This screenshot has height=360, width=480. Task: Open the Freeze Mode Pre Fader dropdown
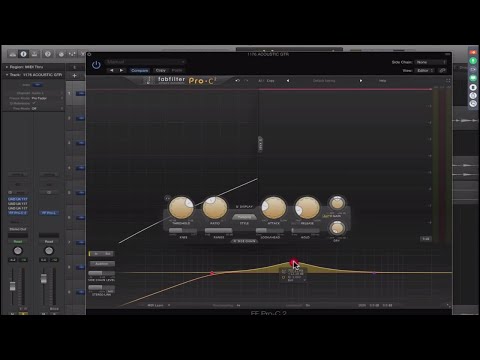coord(46,98)
